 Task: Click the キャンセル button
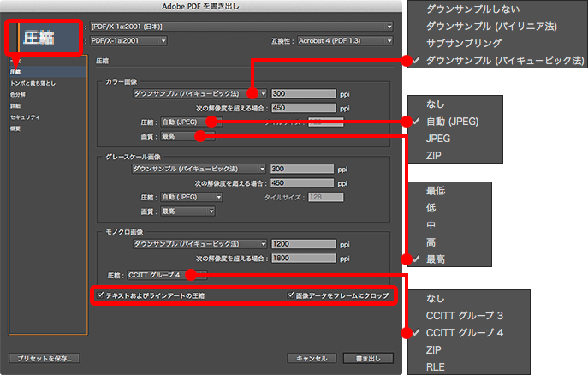[x=312, y=359]
